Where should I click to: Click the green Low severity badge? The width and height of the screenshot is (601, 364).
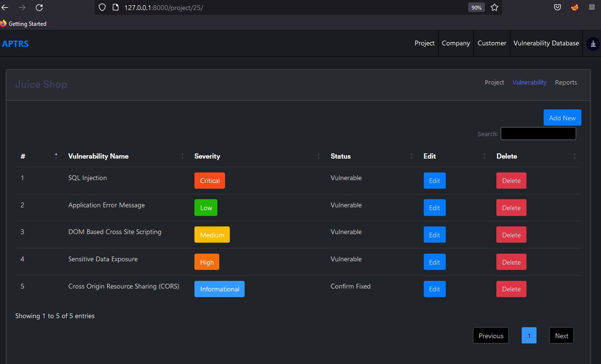(206, 208)
